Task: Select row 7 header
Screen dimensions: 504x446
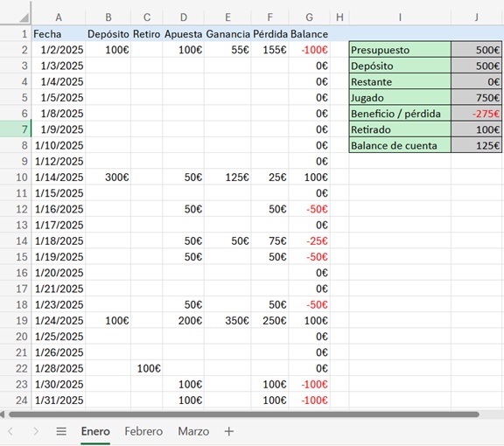Action: (16, 129)
